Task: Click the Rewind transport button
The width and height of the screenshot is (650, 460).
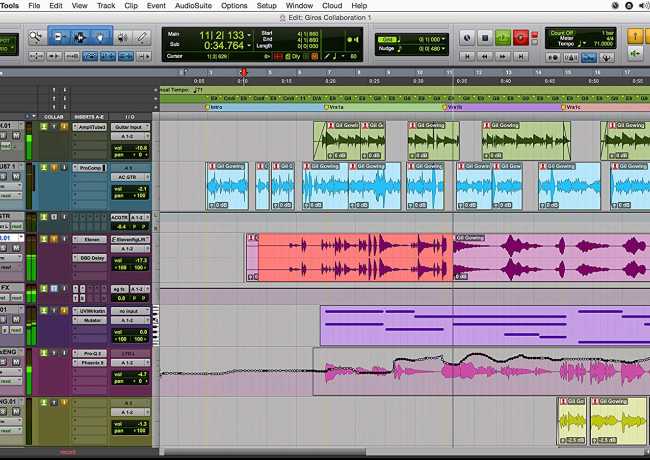Action: coord(485,56)
